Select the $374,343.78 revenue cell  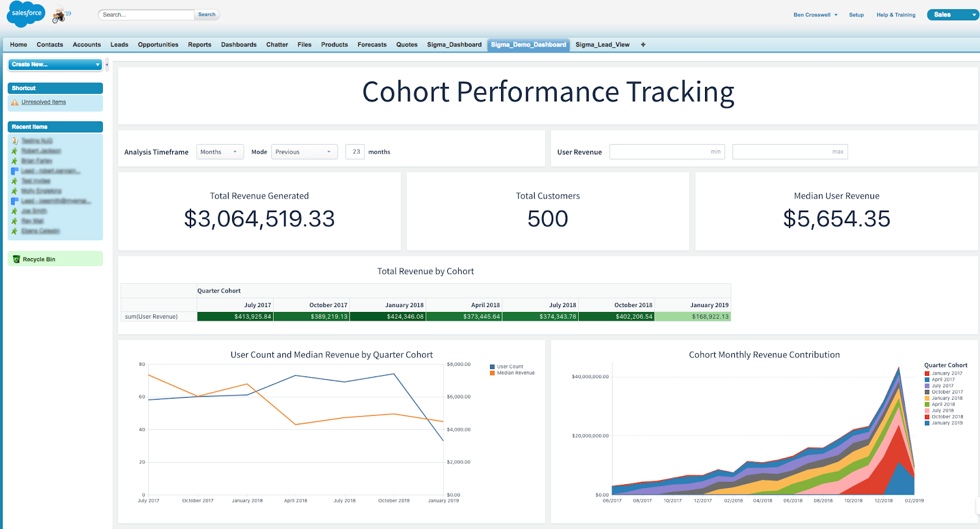pos(540,317)
